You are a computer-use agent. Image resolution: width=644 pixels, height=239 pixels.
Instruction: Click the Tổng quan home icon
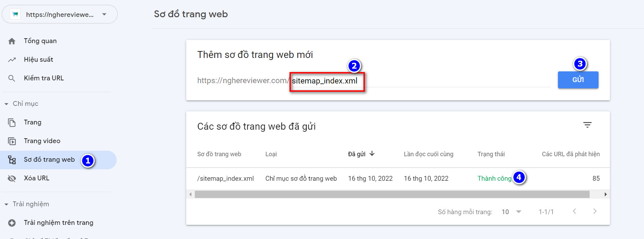pos(12,41)
